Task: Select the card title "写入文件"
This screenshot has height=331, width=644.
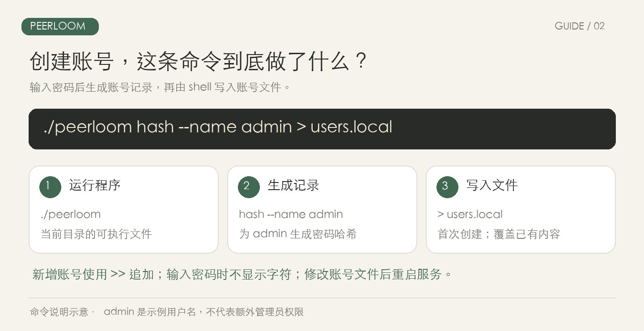Action: click(x=492, y=185)
